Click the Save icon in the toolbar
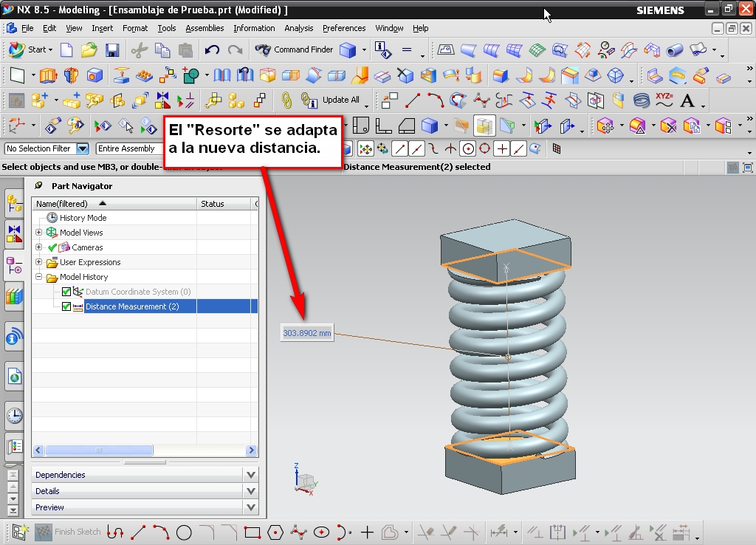The width and height of the screenshot is (756, 545). 112,50
